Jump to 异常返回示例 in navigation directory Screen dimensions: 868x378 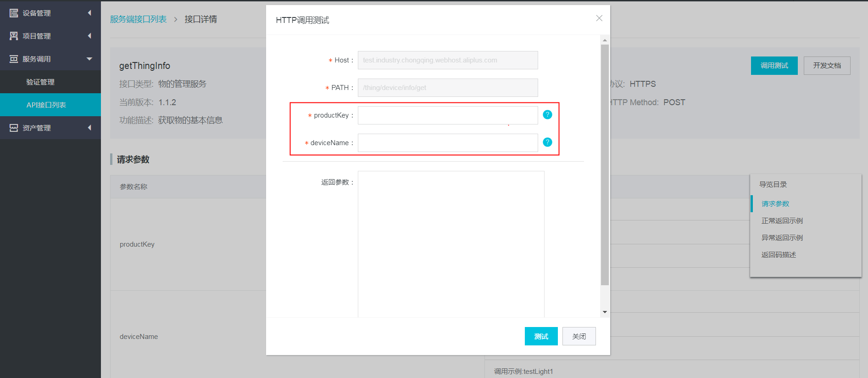click(782, 237)
